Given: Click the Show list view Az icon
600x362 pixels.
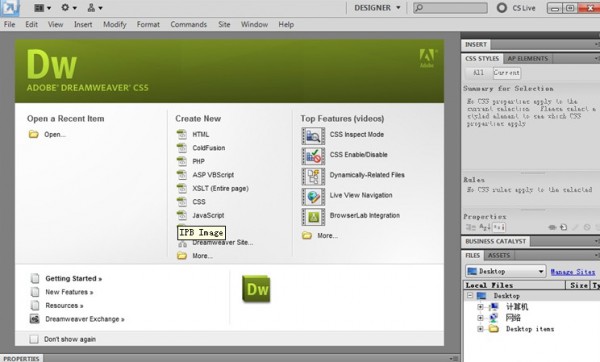Looking at the screenshot, I should click(484, 227).
